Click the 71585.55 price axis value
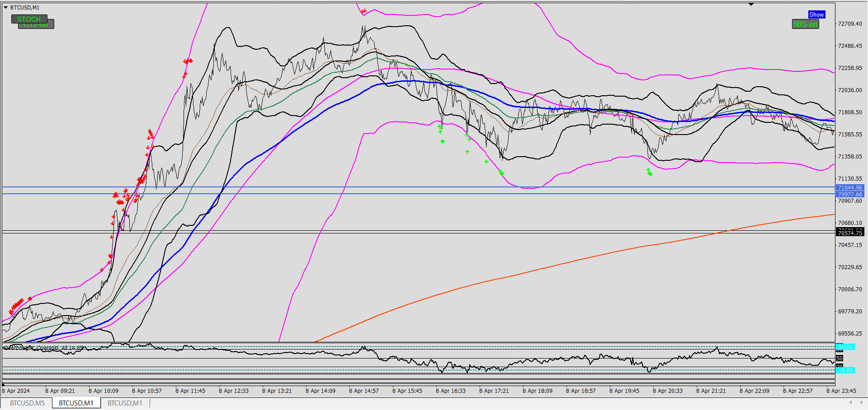 tap(850, 134)
